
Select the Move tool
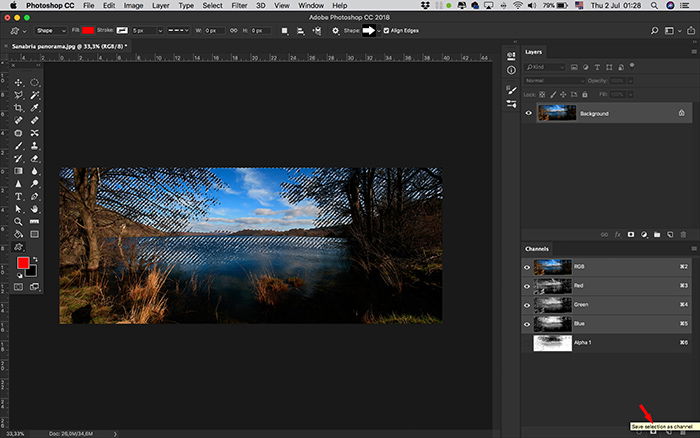18,82
